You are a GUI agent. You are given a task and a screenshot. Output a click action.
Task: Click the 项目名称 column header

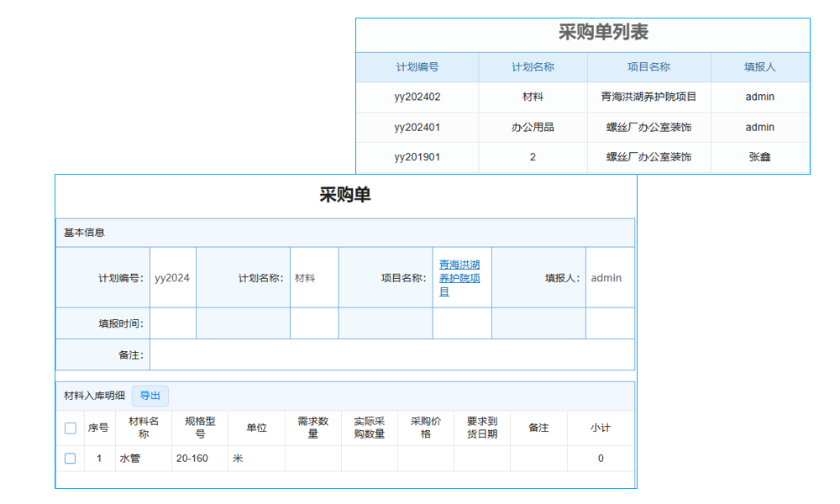648,67
